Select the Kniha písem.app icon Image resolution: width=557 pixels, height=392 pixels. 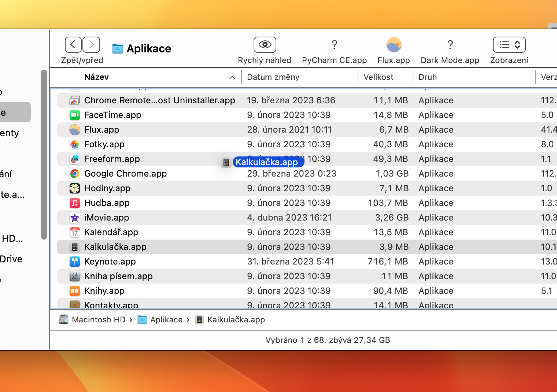pos(75,276)
